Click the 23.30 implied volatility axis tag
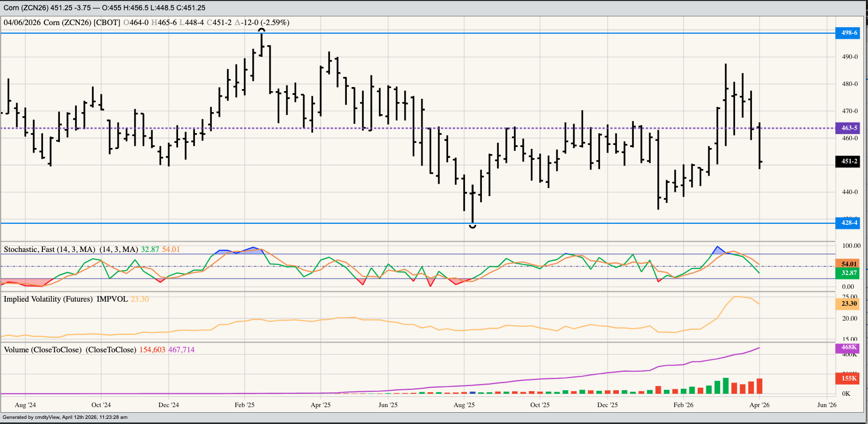The image size is (868, 424). point(848,304)
